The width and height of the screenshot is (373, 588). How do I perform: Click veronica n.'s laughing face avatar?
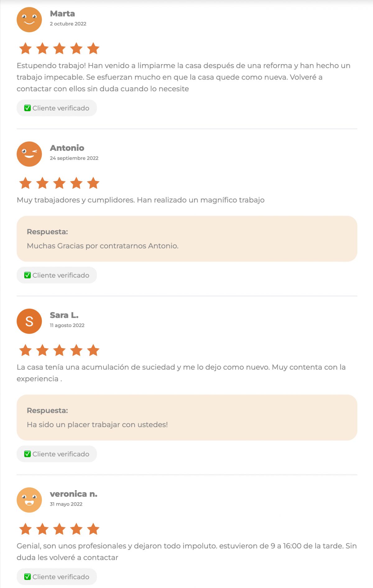tap(29, 500)
